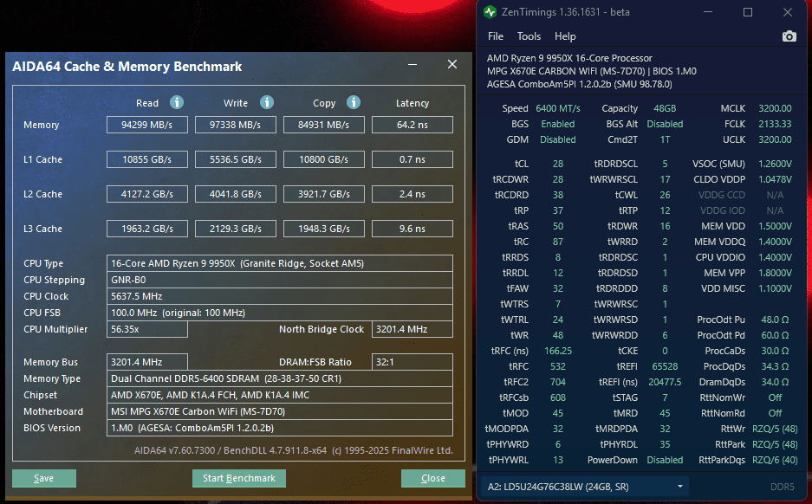Screen dimensions: 812x504
Task: Click North Bridge Clock value 3201.4 MHz
Action: coord(412,329)
